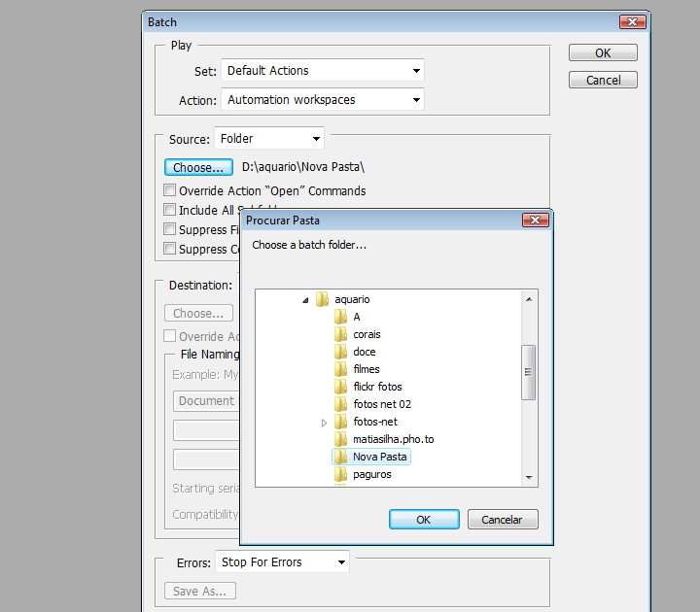Click the folder icon beside doce
700x612 pixels.
click(340, 352)
